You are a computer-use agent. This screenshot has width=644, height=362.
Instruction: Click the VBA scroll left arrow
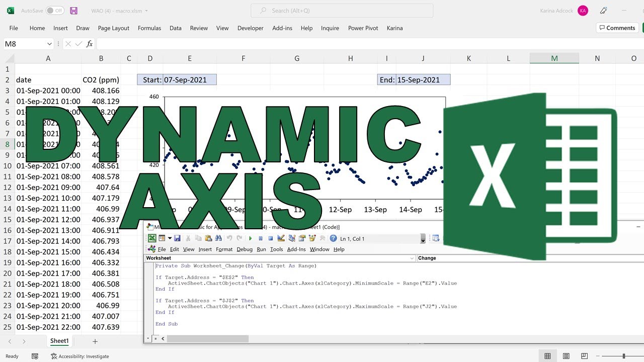(163, 339)
